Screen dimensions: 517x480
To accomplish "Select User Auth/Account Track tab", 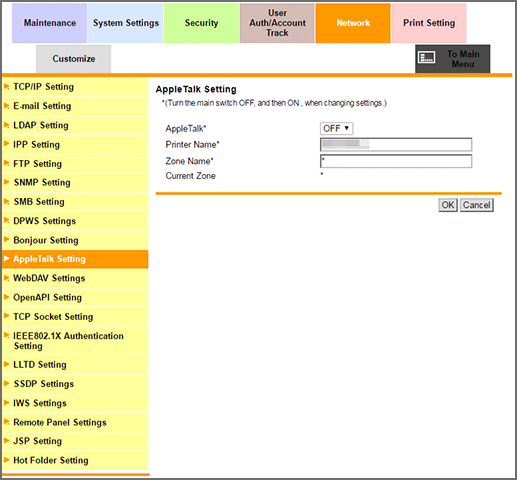I will click(x=277, y=23).
